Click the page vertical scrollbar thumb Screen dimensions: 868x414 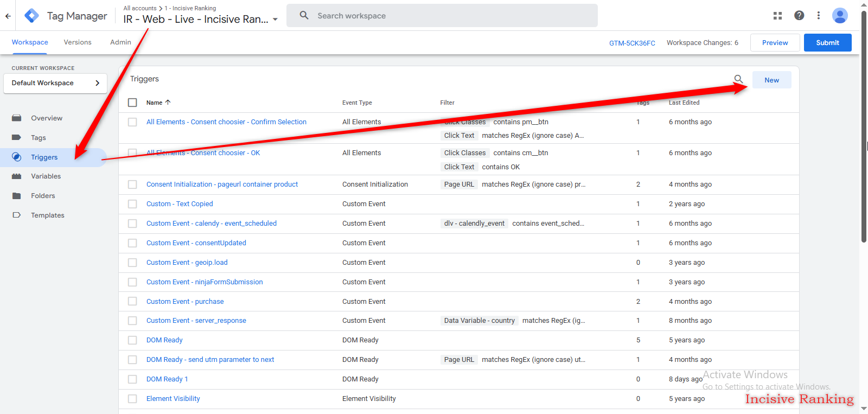click(864, 126)
